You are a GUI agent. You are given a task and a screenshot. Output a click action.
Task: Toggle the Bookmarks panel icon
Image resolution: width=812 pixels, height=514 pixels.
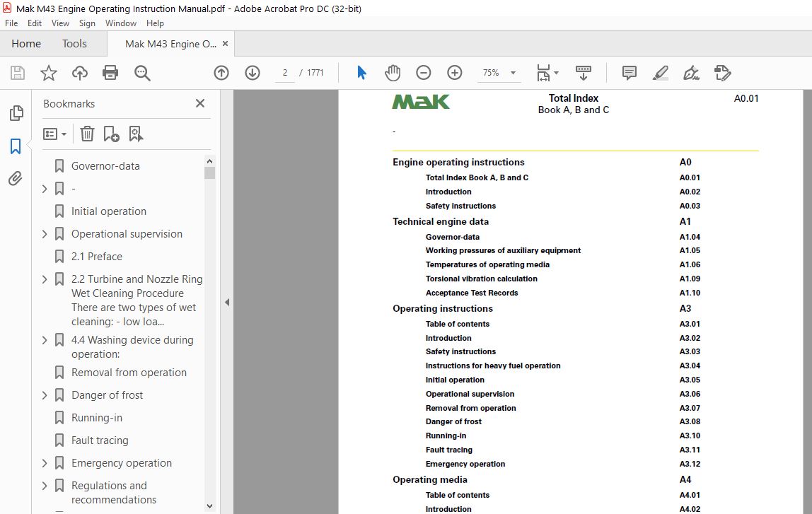coord(16,146)
